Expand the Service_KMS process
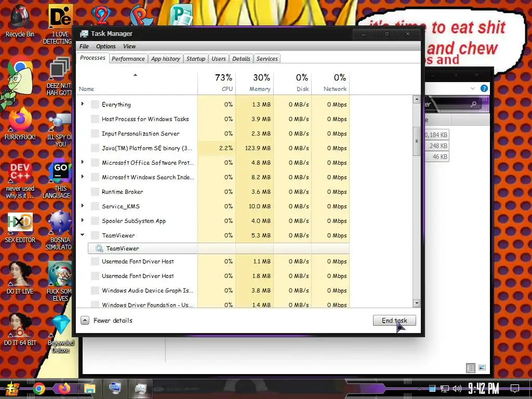 point(83,206)
